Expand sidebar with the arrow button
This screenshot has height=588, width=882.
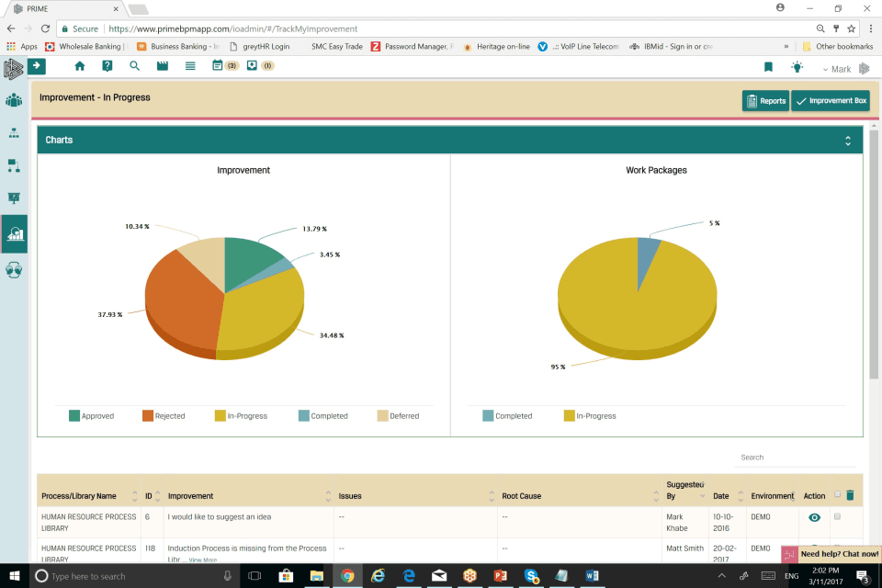pyautogui.click(x=36, y=66)
